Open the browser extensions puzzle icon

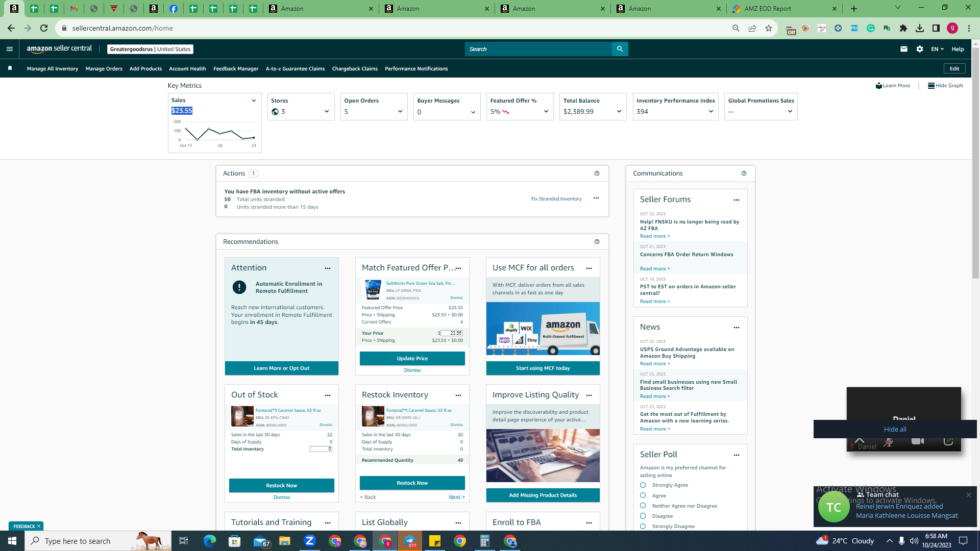click(903, 28)
